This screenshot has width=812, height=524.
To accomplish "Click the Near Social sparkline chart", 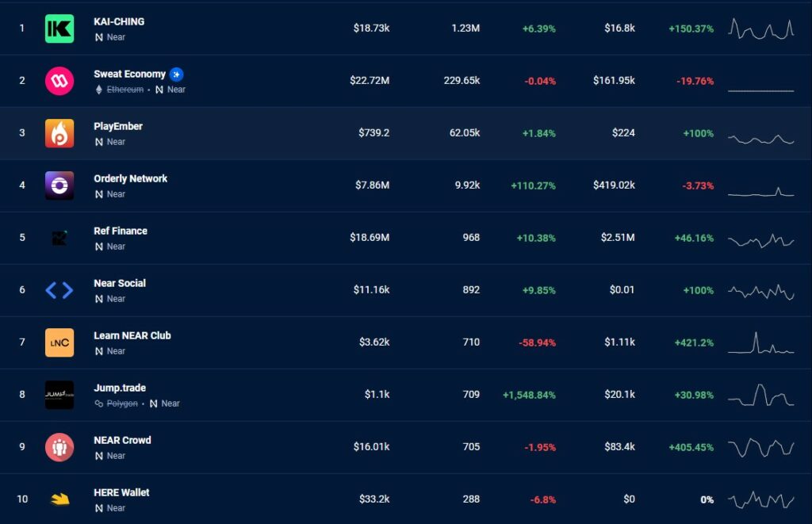I will 760,292.
